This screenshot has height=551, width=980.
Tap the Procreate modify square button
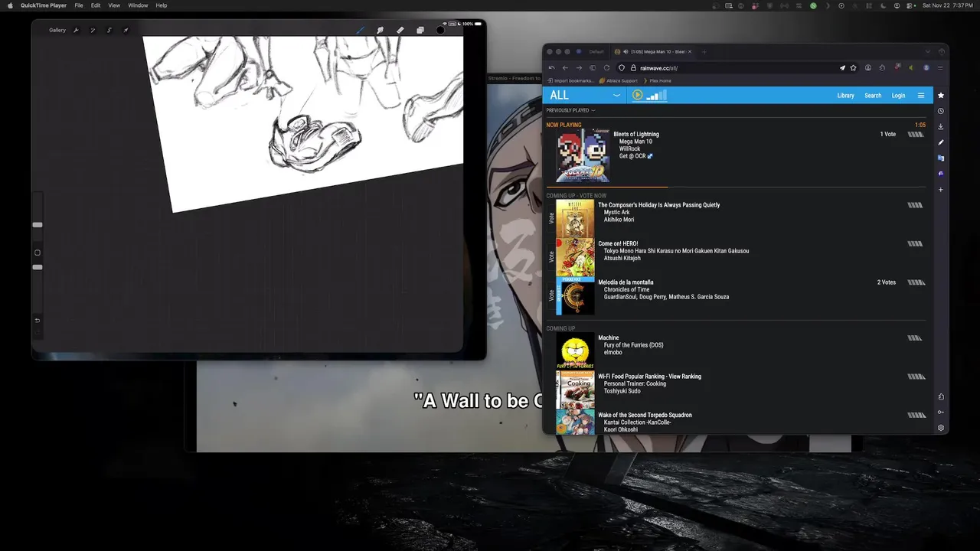(38, 253)
